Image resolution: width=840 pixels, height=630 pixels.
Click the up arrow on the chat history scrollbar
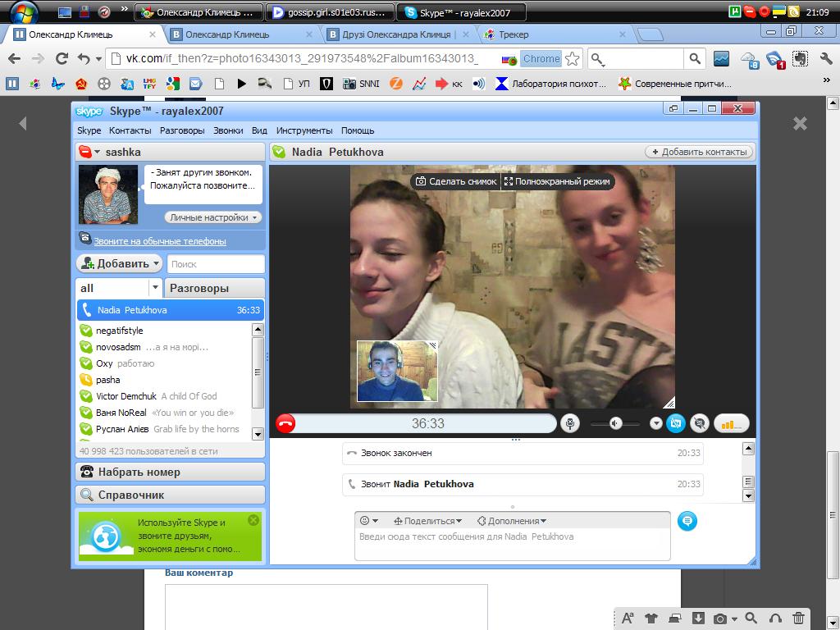point(749,449)
